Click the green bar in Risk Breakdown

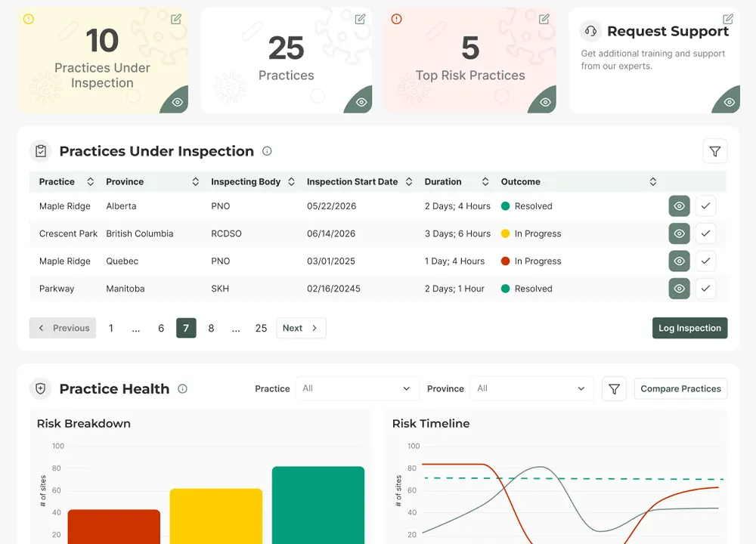tap(318, 505)
